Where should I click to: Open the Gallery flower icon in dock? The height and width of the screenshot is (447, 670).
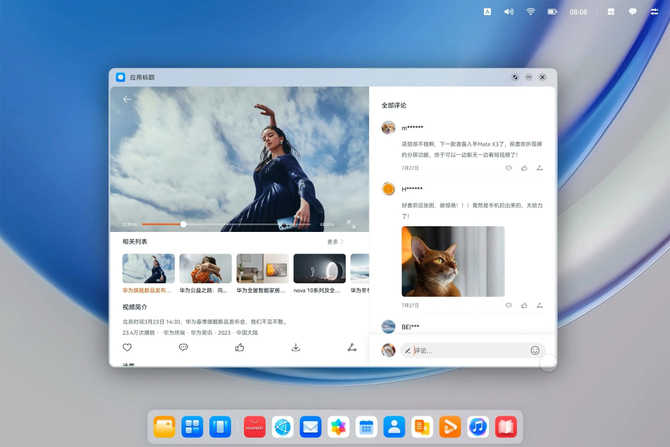[338, 427]
